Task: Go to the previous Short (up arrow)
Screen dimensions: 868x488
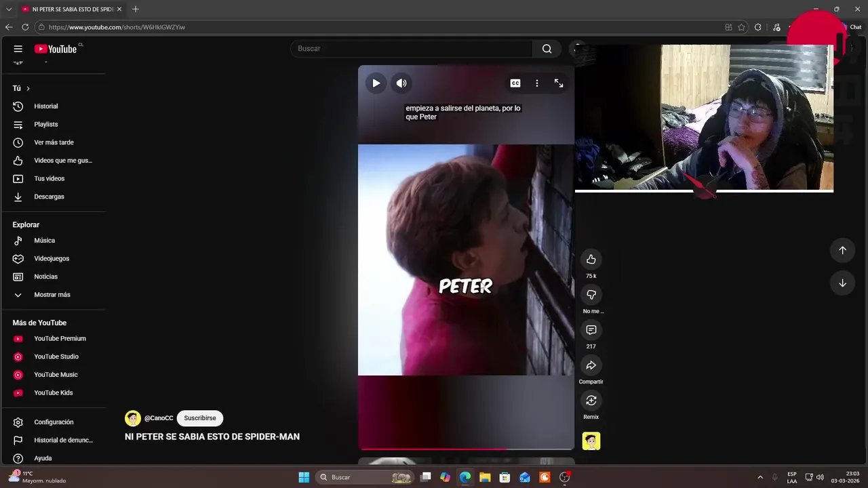Action: tap(842, 250)
